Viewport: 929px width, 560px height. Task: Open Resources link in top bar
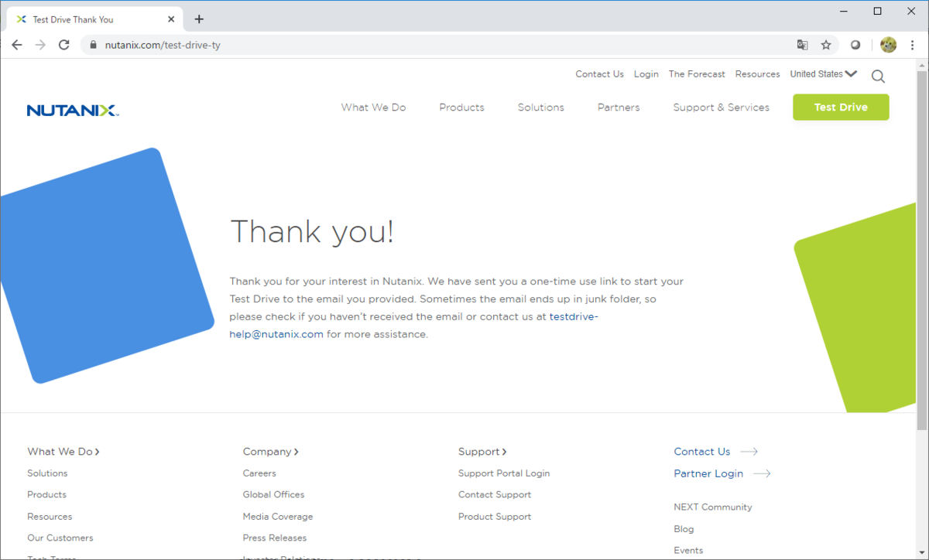pos(757,74)
